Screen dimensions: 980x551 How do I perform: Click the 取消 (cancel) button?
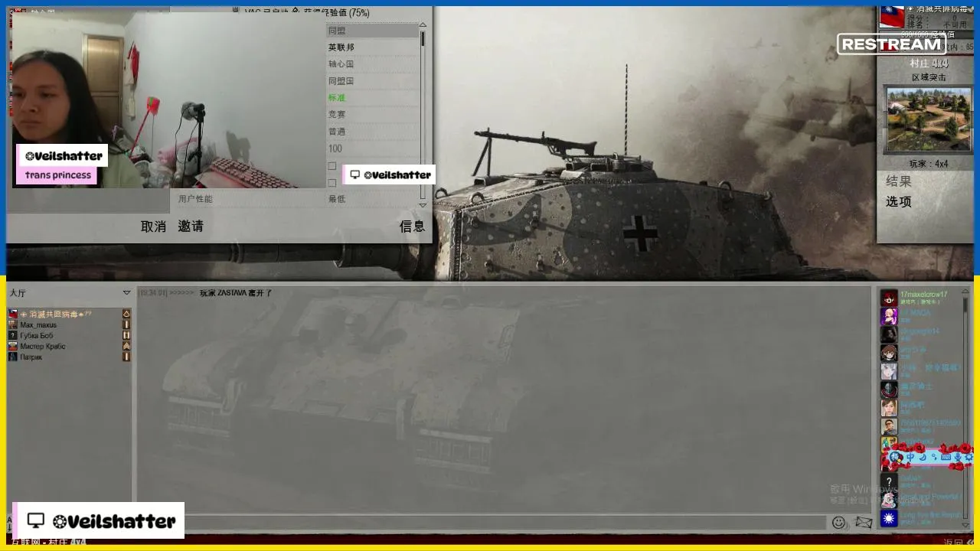[153, 227]
